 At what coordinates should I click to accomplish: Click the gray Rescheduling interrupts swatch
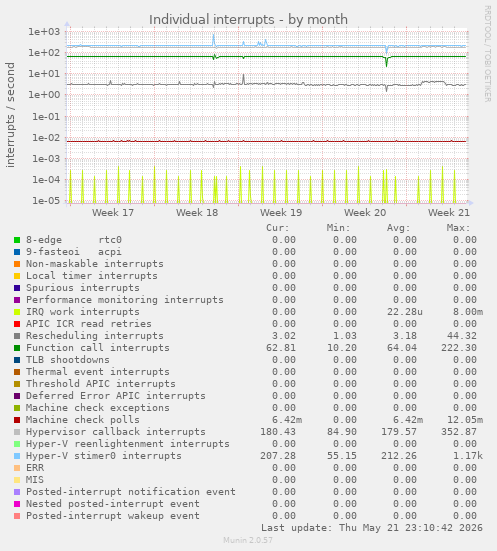[x=17, y=336]
